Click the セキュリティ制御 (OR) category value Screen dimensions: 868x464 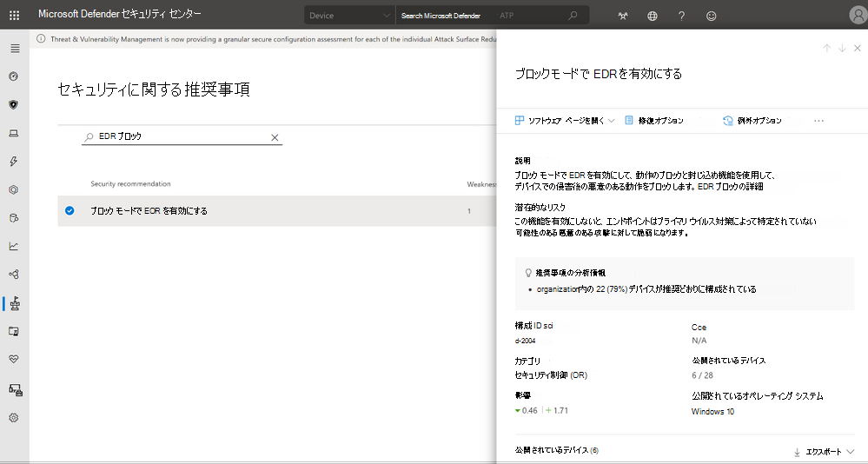pos(551,375)
